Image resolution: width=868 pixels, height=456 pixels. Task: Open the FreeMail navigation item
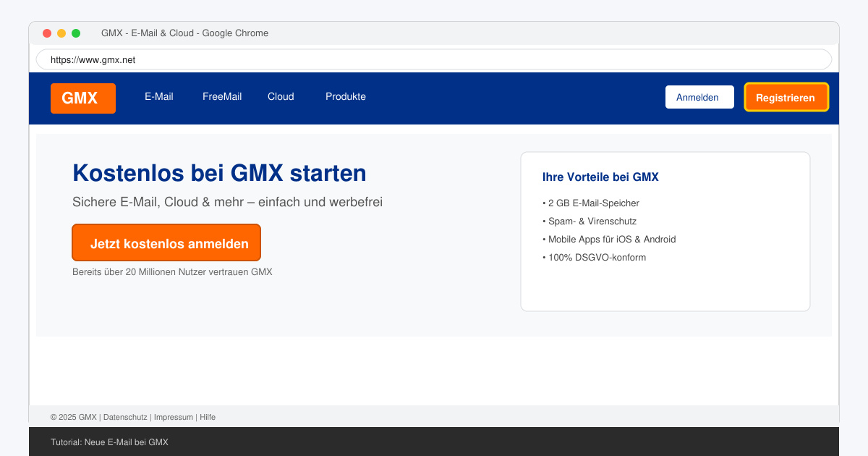coord(222,96)
